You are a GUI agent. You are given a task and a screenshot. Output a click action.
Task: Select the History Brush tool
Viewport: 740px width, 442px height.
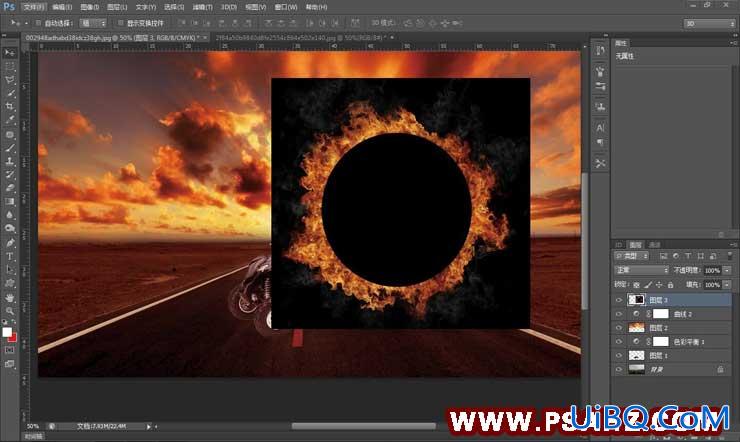(x=9, y=174)
